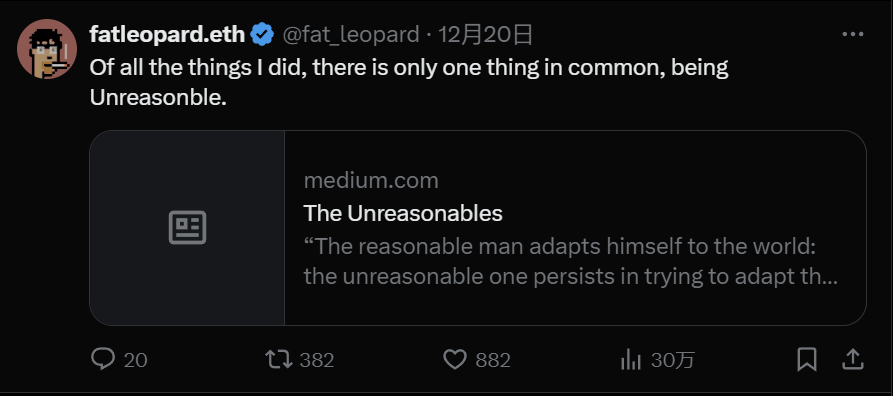Viewport: 893px width, 396px height.
Task: Click the article placeholder icon in the link card
Action: coord(187,228)
